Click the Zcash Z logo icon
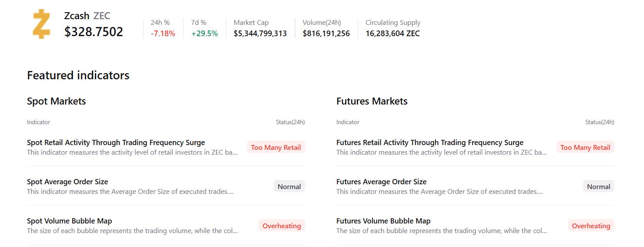Viewport: 644px width, 247px height. pyautogui.click(x=41, y=24)
